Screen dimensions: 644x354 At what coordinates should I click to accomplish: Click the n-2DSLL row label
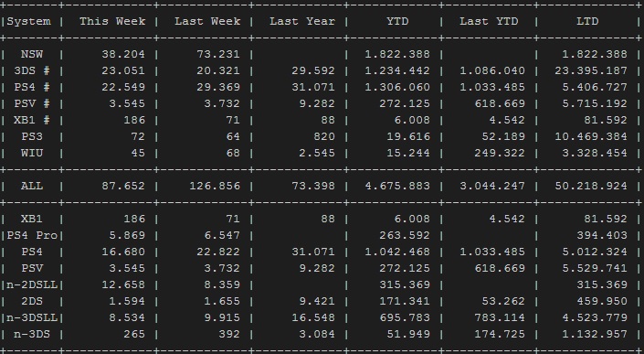(x=32, y=284)
